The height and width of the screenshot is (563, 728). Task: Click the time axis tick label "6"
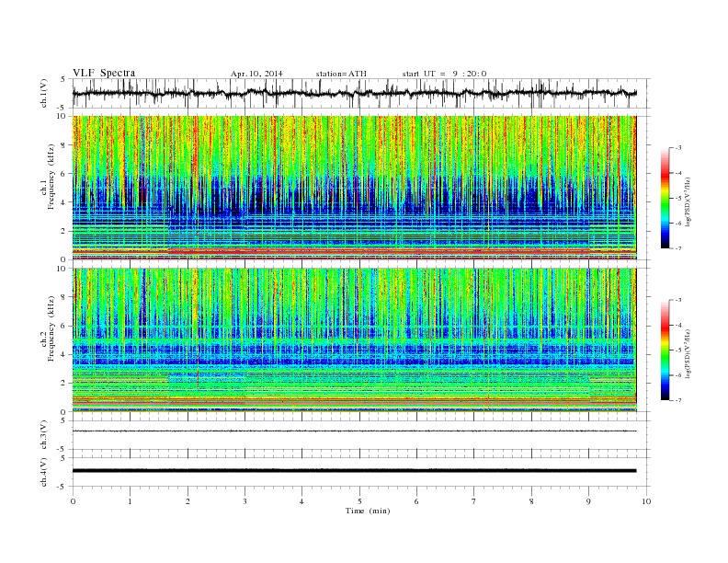click(416, 501)
